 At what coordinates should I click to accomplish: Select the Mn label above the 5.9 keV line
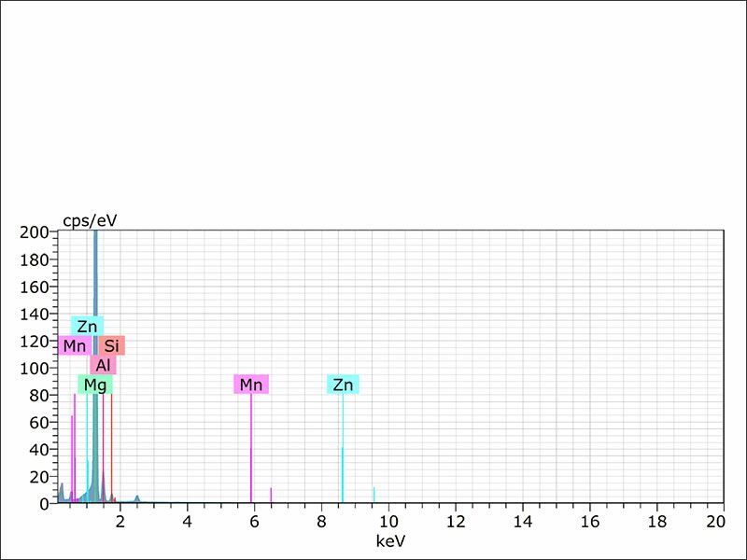[251, 385]
